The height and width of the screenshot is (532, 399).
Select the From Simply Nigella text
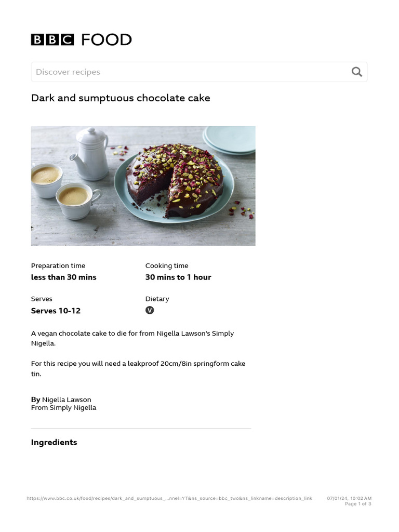63,408
